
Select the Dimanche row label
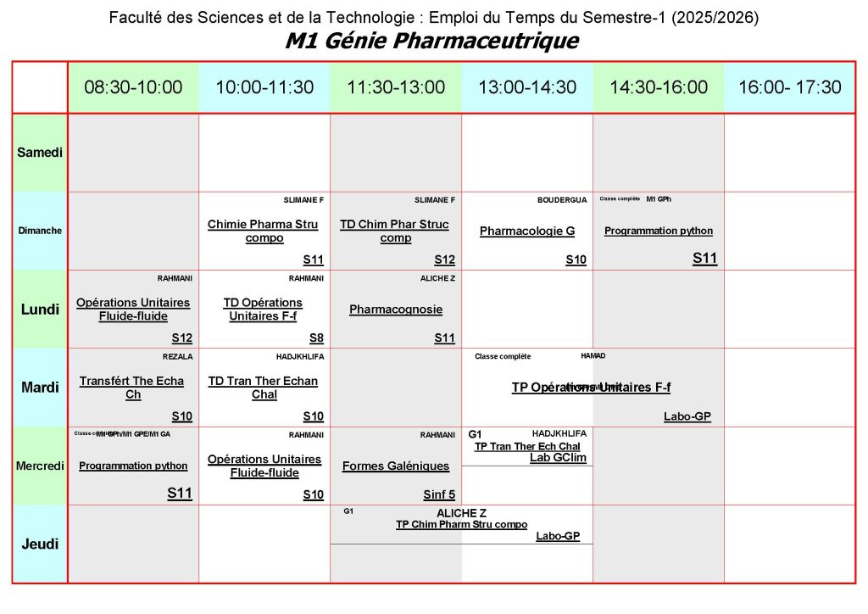point(40,231)
